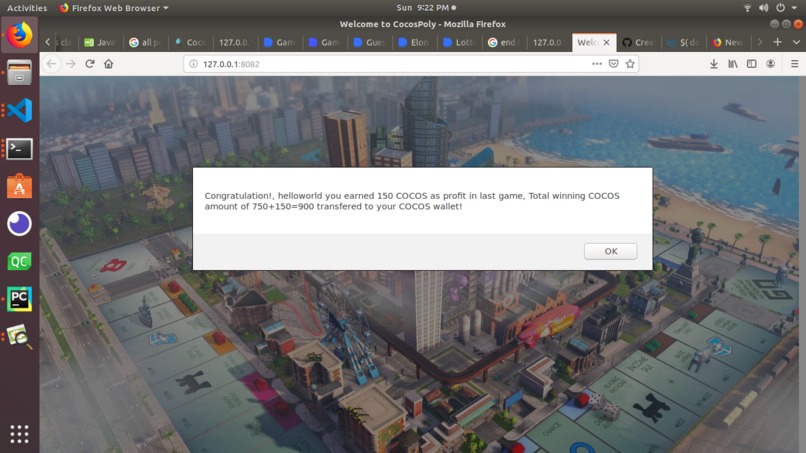
Task: Open Firefox Web Browser app menu
Action: click(x=114, y=8)
